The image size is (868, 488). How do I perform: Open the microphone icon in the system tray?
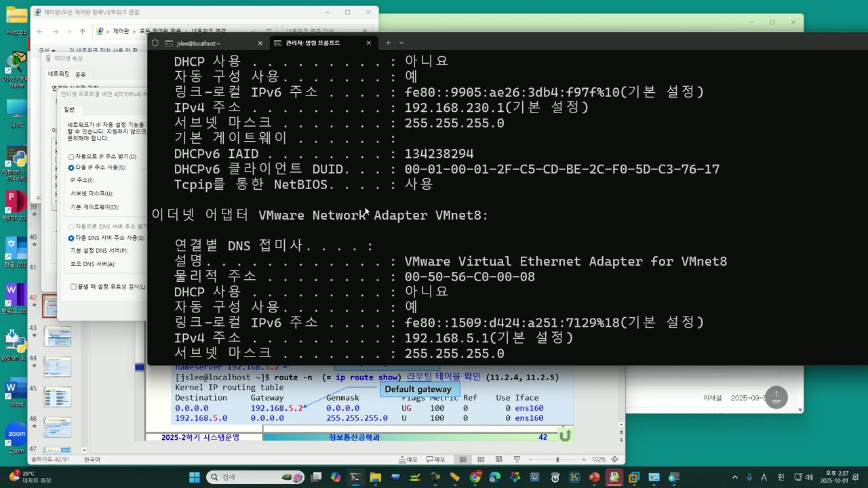tap(749, 477)
